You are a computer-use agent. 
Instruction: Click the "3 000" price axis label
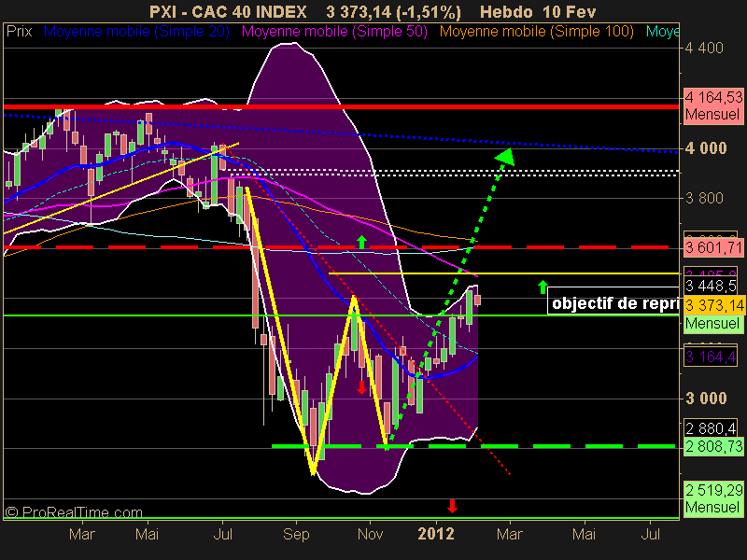(x=706, y=399)
